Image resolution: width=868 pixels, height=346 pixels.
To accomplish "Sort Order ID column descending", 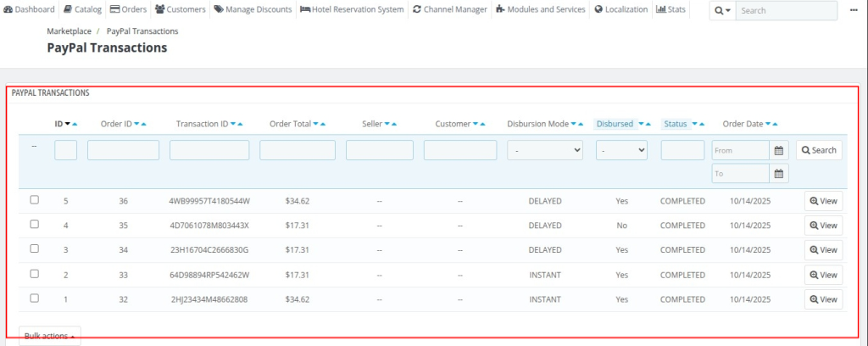I will [x=136, y=124].
